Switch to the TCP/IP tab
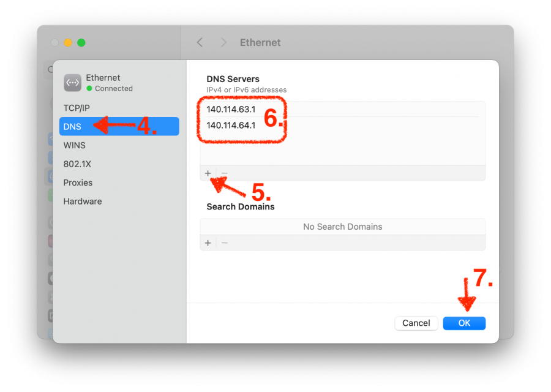The width and height of the screenshot is (551, 392). (x=77, y=108)
